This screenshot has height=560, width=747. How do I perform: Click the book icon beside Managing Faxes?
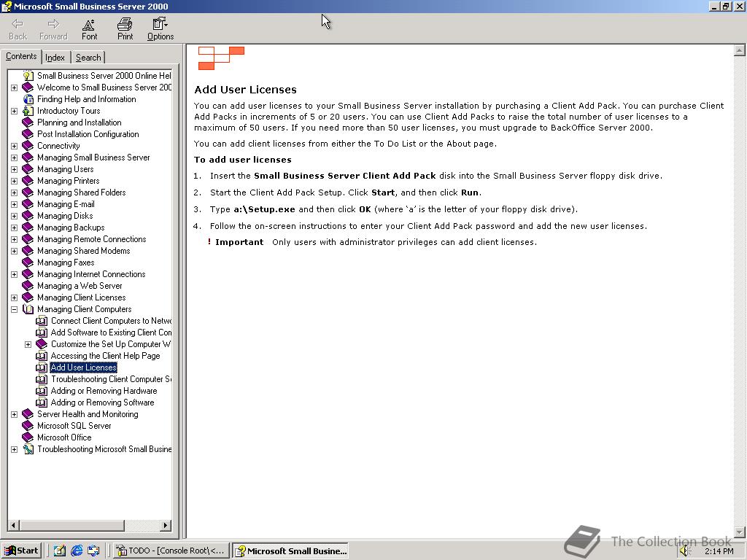pyautogui.click(x=28, y=262)
